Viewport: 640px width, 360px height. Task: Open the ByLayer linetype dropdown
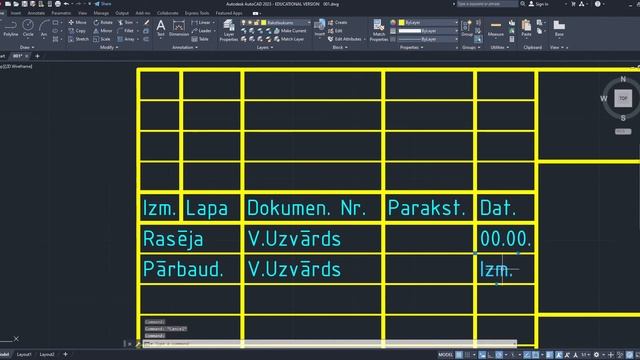point(428,39)
